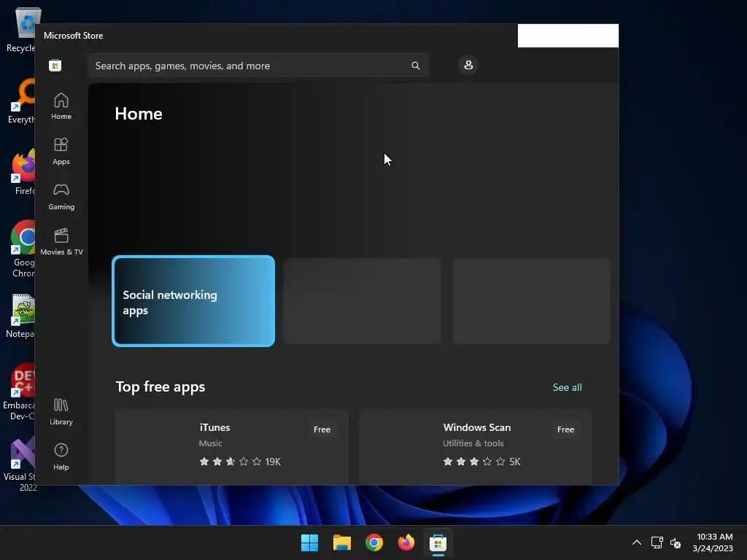Open the iTunes app card

click(231, 447)
